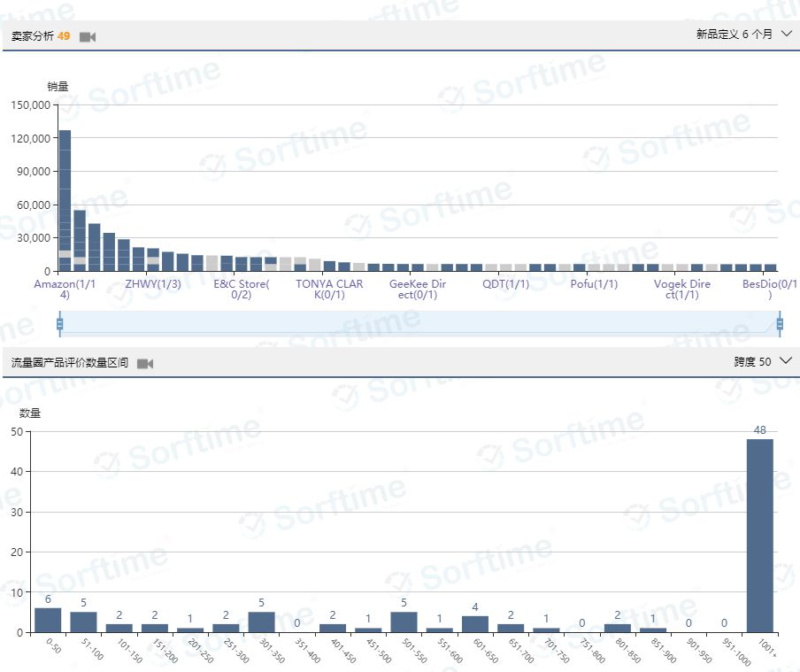Image resolution: width=800 pixels, height=672 pixels.
Task: Click the 1001+ bar showing 48
Action: tap(759, 535)
